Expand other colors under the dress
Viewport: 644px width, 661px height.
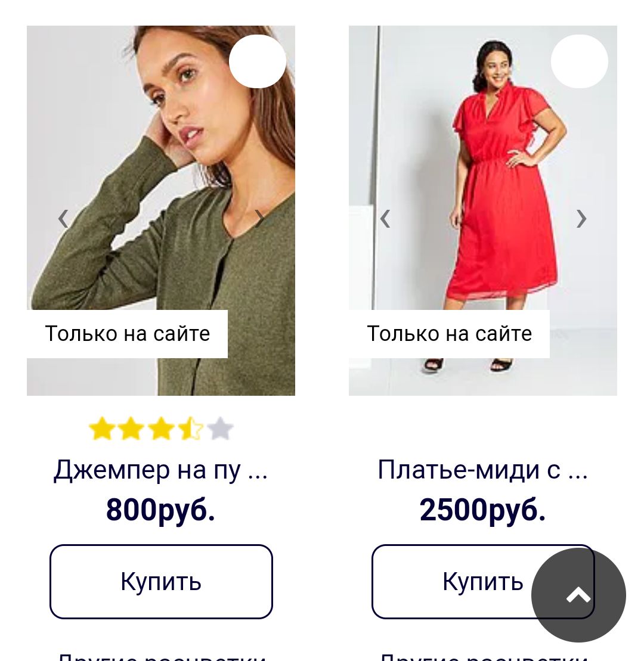[484, 657]
